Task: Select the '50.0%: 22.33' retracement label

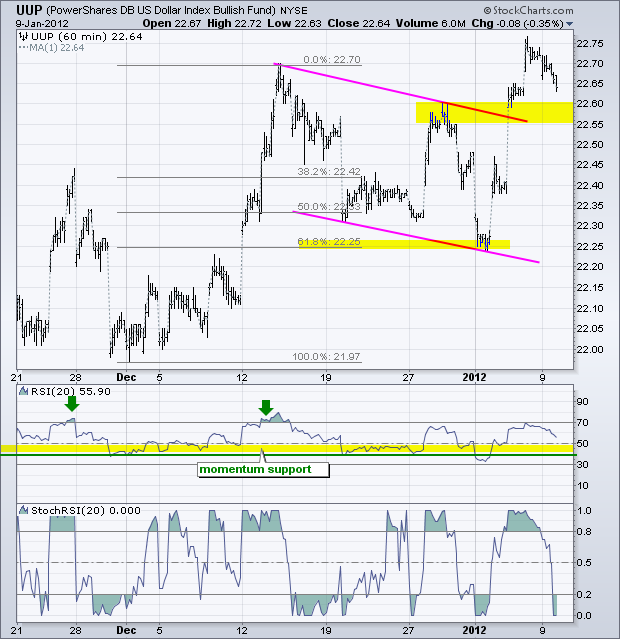Action: tap(329, 207)
